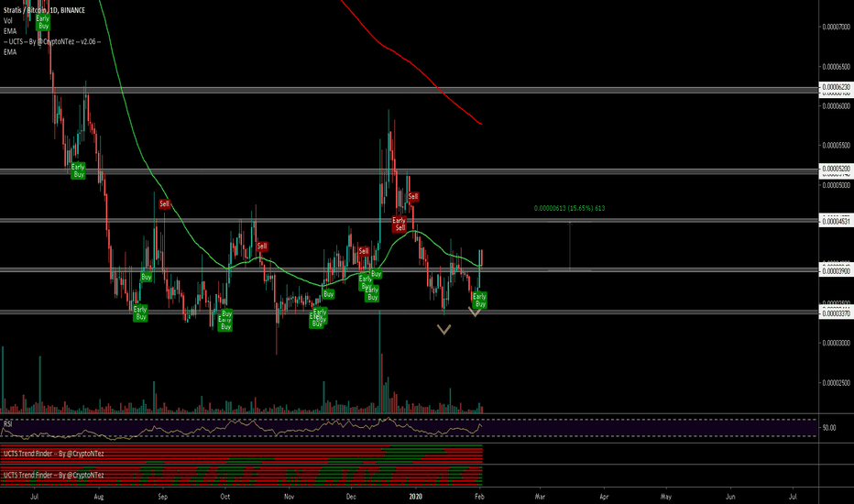Click the Jun label on time axis
Viewport: 854px width, 504px height.
coord(730,497)
